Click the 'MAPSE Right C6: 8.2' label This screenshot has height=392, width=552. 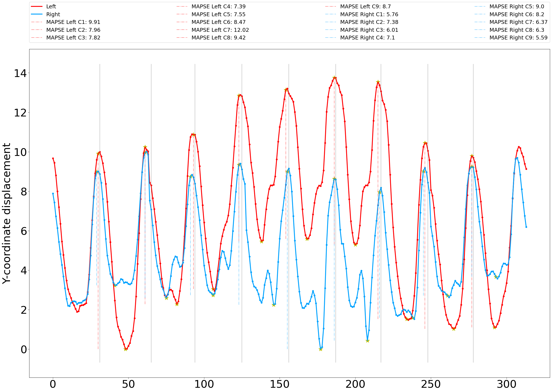click(517, 15)
